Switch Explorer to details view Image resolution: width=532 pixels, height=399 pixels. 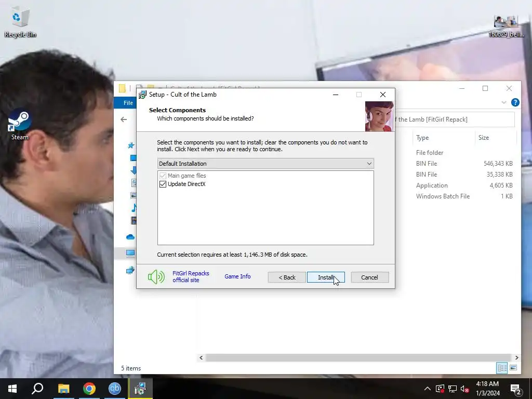[x=502, y=368]
